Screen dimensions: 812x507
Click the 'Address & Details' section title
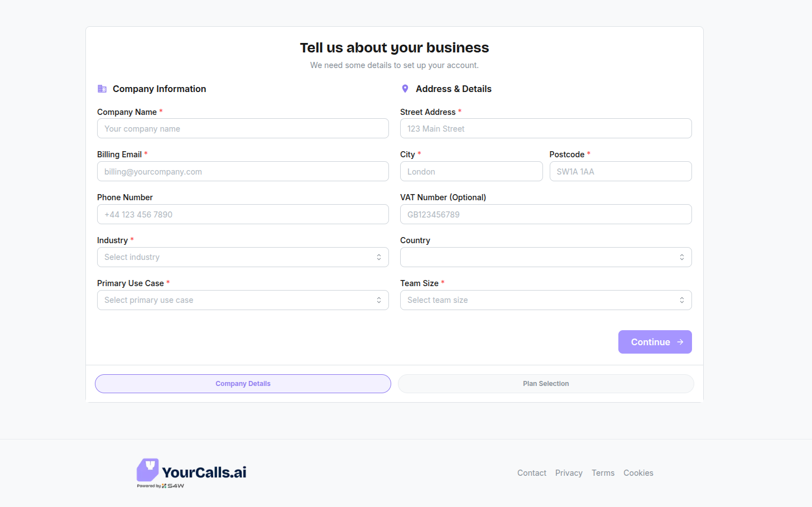click(454, 89)
